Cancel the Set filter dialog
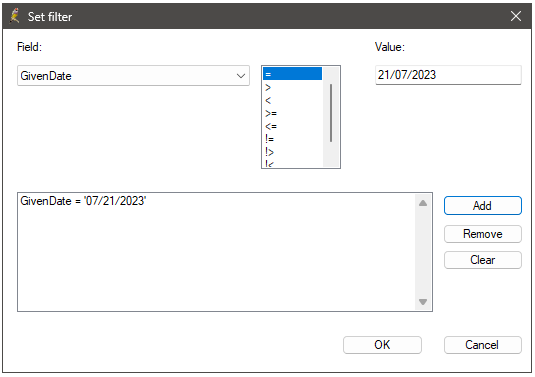The width and height of the screenshot is (535, 377). click(x=482, y=345)
